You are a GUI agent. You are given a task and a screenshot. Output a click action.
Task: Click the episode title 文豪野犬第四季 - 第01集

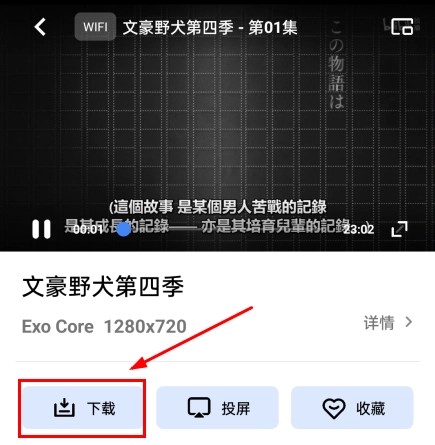point(210,27)
